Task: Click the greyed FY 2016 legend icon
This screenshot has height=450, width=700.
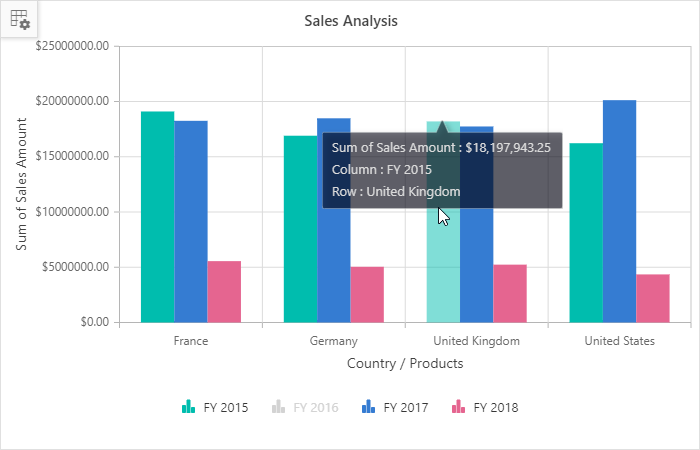Action: (278, 407)
